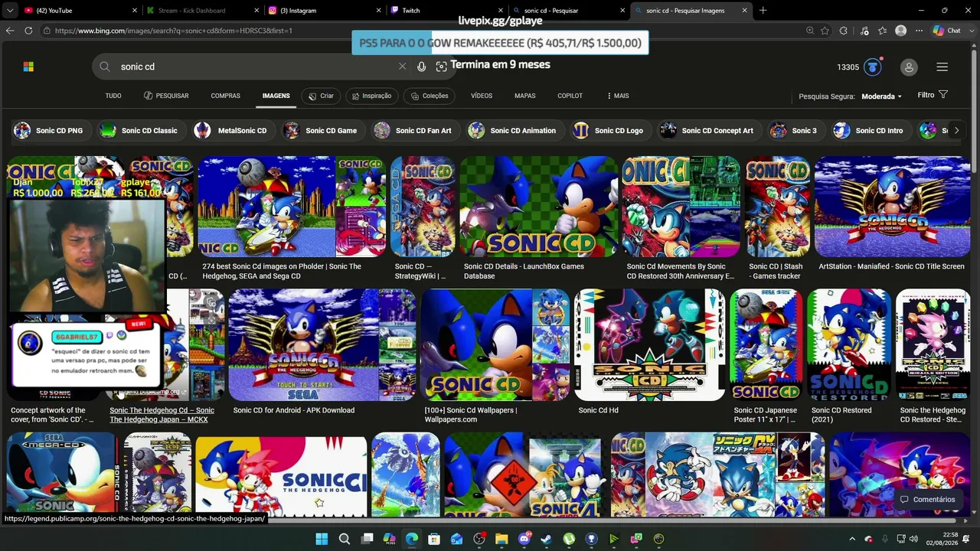The height and width of the screenshot is (551, 980).
Task: Open Microsoft Store from the taskbar
Action: click(x=434, y=539)
